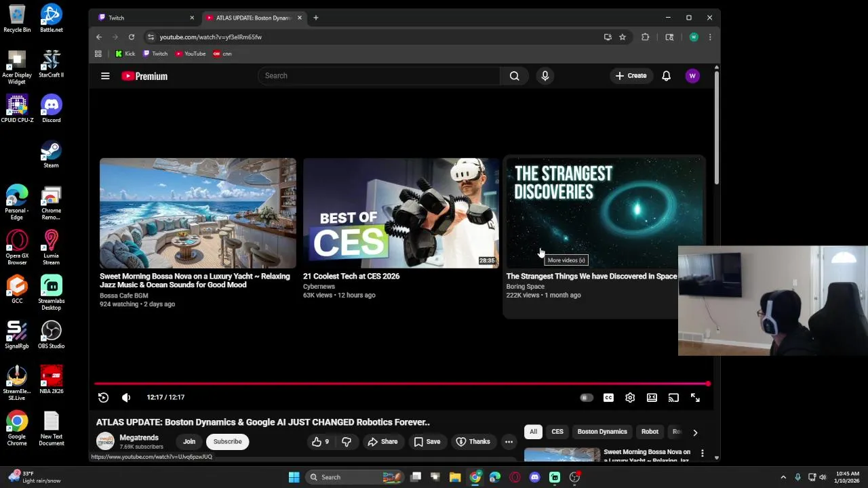Open the Megatrends channel avatar

(105, 442)
